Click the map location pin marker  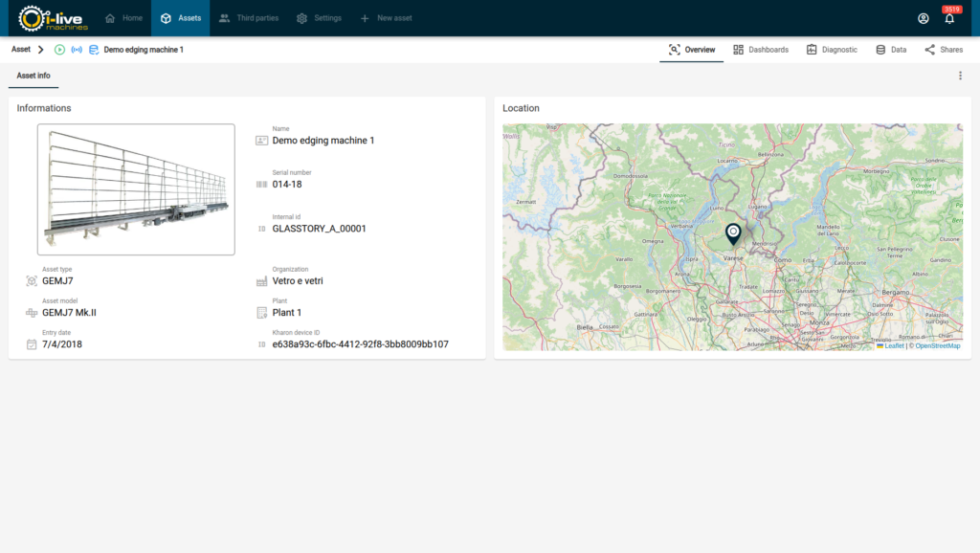(733, 233)
